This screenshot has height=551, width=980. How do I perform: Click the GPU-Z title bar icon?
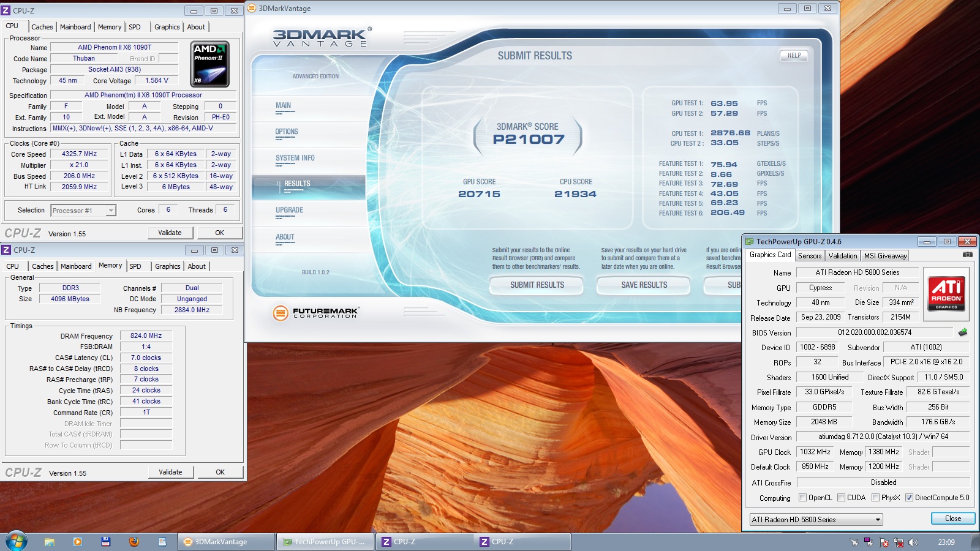click(x=749, y=241)
